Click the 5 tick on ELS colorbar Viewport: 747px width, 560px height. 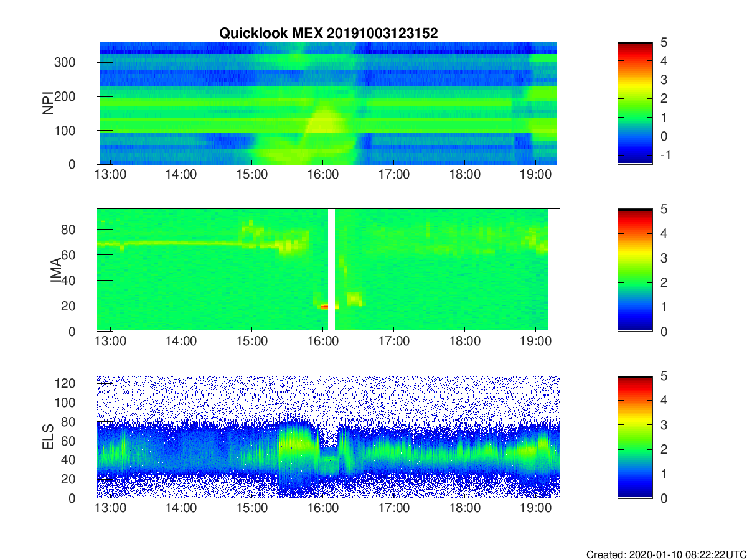click(x=663, y=376)
